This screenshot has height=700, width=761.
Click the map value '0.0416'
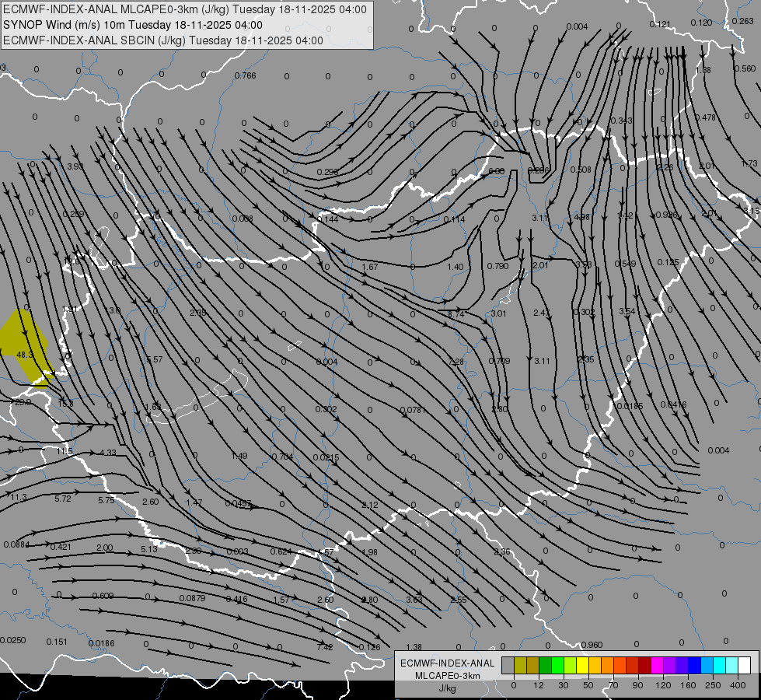tap(674, 404)
